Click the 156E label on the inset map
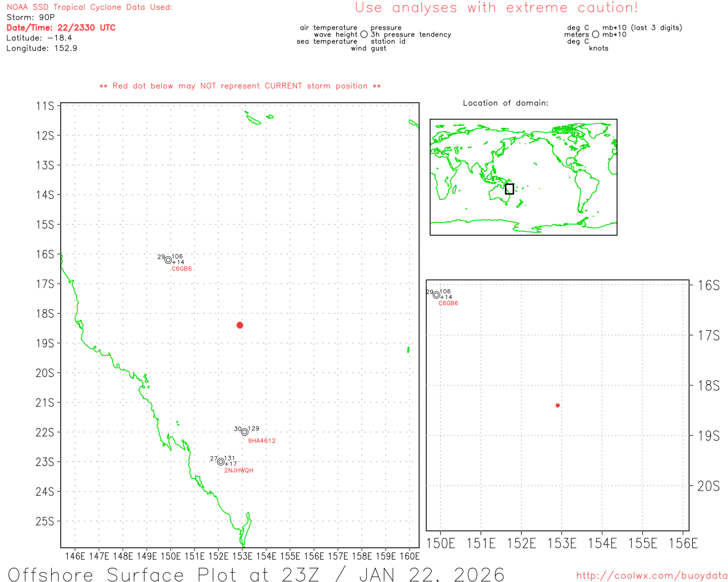Viewport: 728px width, 582px height. tap(683, 544)
